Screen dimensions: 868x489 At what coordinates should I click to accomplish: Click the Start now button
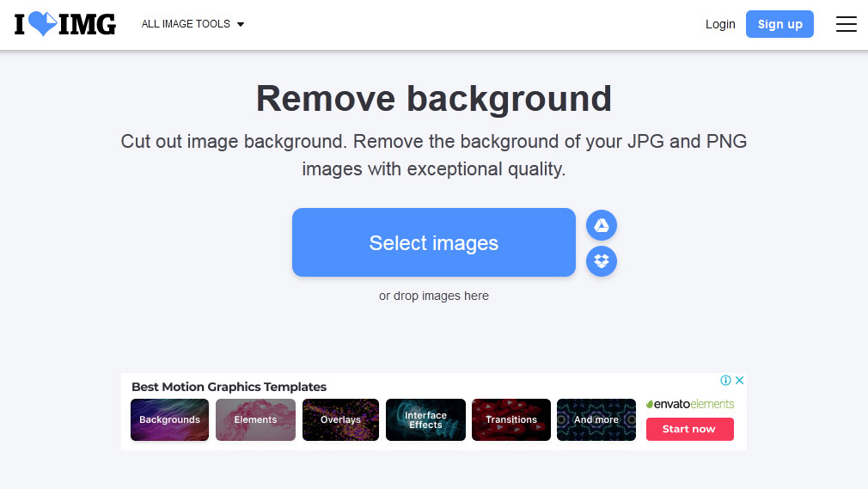(x=690, y=429)
